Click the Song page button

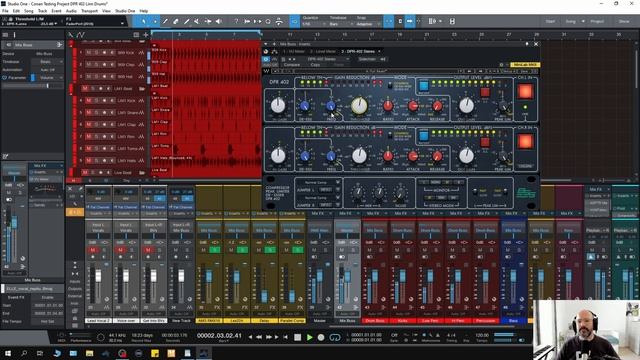click(571, 21)
